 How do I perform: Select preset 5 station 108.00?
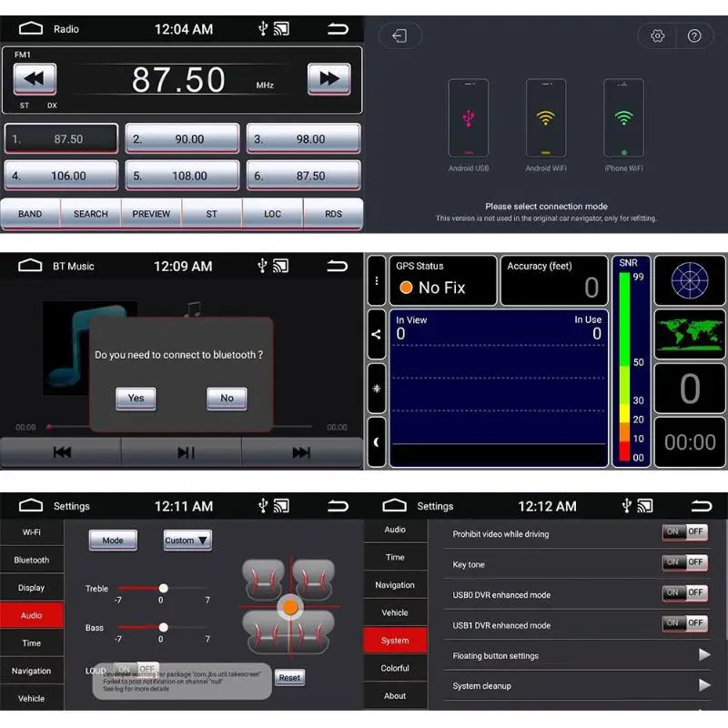coord(183,176)
